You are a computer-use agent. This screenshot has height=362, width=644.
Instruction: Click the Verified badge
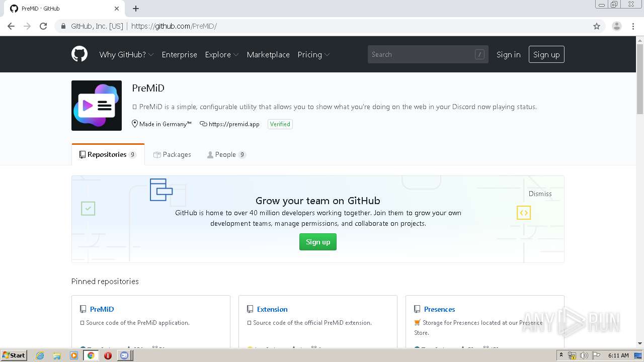point(280,124)
